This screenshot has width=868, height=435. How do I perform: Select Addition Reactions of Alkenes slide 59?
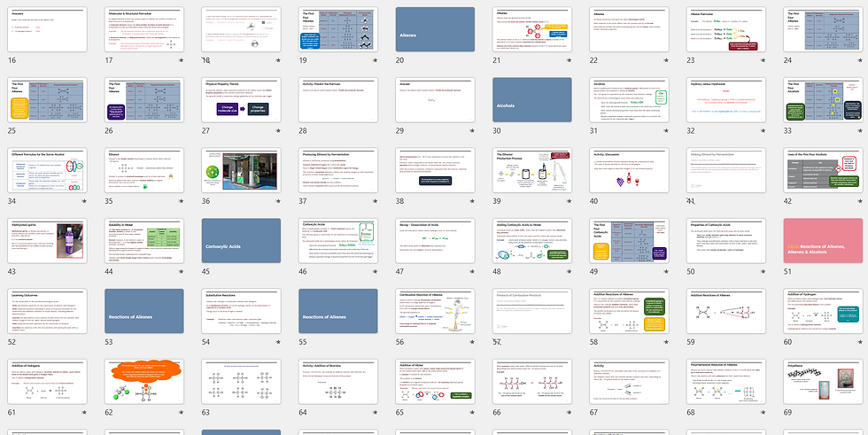point(726,311)
